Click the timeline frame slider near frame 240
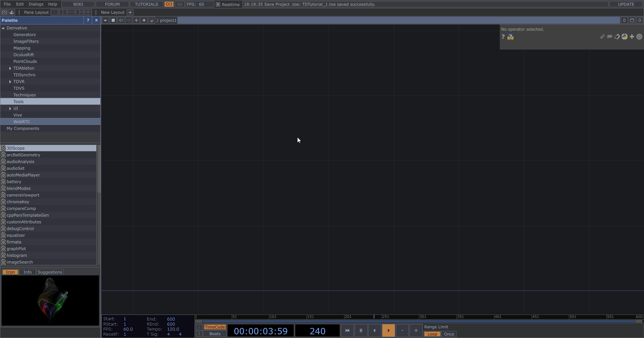 point(374,317)
